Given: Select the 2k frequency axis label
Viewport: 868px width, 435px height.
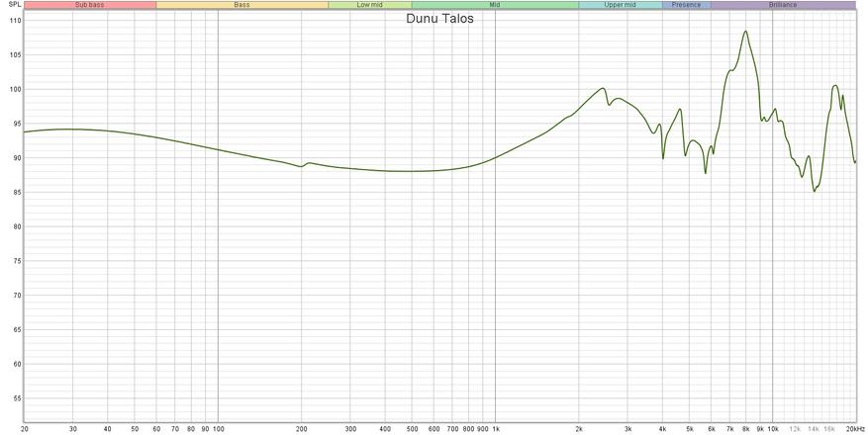Looking at the screenshot, I should 579,429.
